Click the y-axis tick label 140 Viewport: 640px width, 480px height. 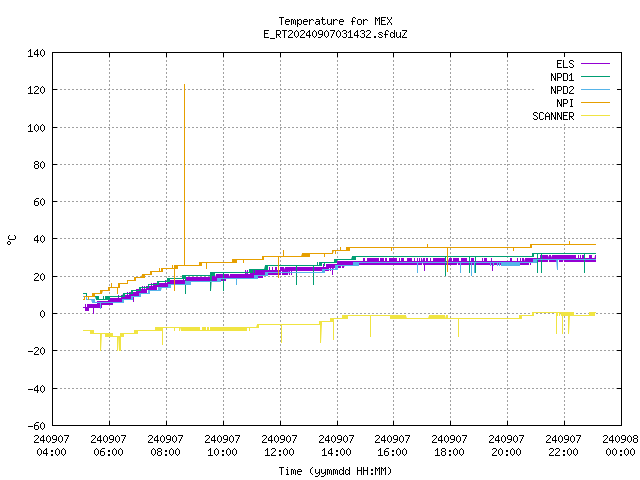pos(36,53)
